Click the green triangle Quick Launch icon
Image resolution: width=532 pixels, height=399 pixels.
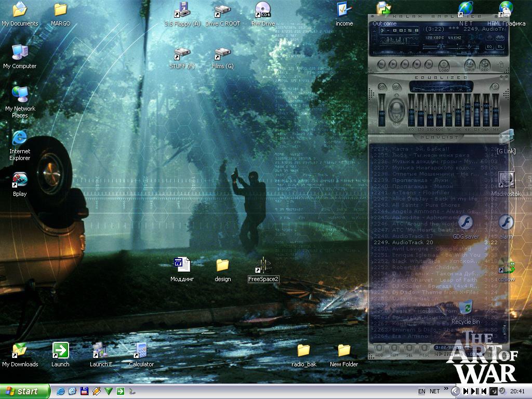tap(108, 391)
